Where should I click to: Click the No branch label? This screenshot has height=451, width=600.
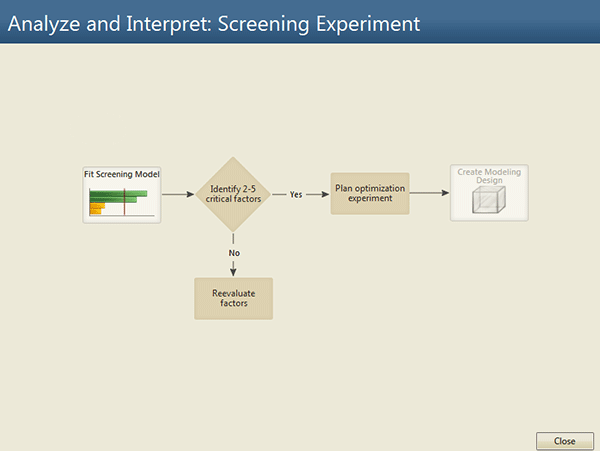coord(234,253)
